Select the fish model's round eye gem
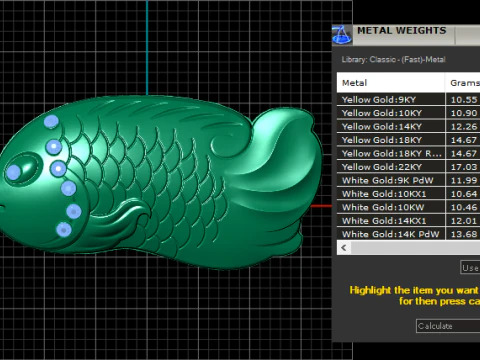 click(14, 172)
